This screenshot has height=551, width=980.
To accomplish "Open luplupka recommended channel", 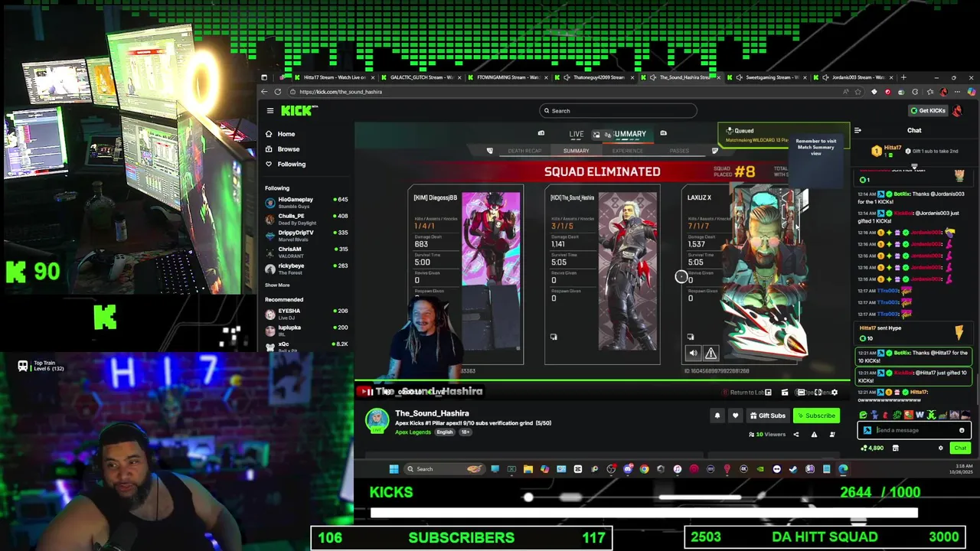I will 306,330.
